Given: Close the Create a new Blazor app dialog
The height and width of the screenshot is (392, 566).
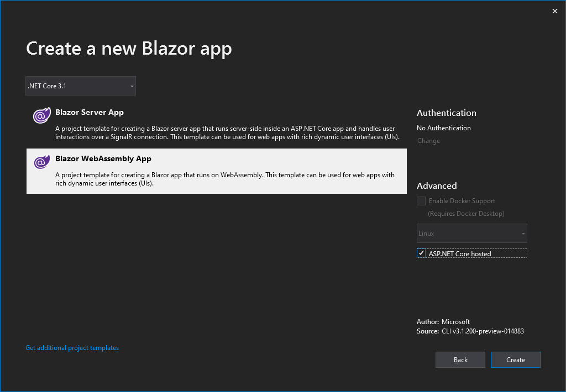Looking at the screenshot, I should pyautogui.click(x=555, y=11).
